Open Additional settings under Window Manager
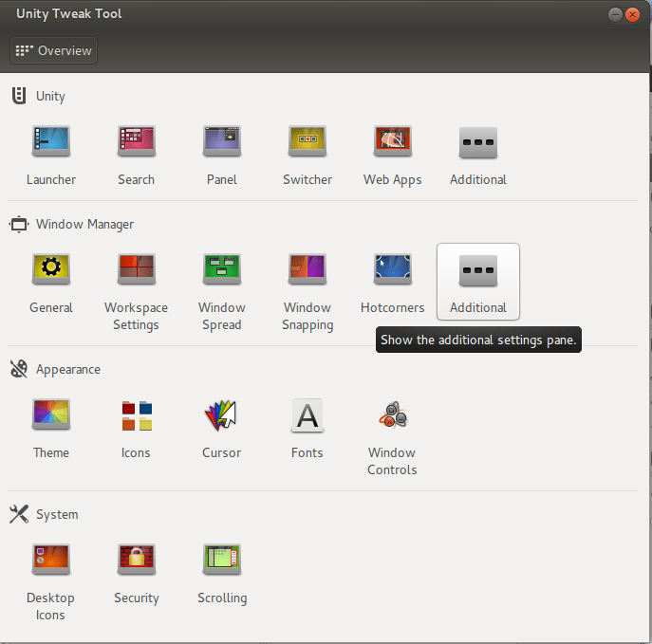This screenshot has width=652, height=644. point(478,282)
